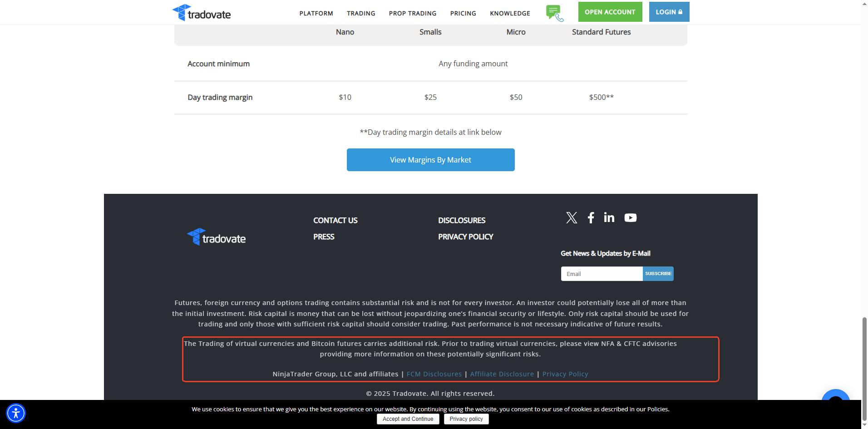Open the blue chat bubble widget
The width and height of the screenshot is (868, 429).
click(x=836, y=395)
